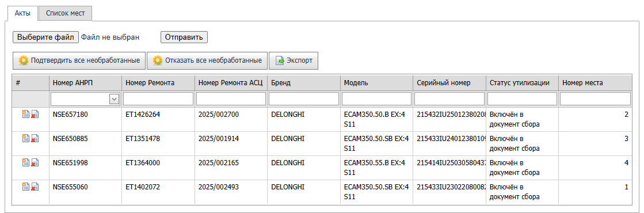644x213 pixels.
Task: Click the serial number in the NSE651998 row
Action: pos(451,163)
